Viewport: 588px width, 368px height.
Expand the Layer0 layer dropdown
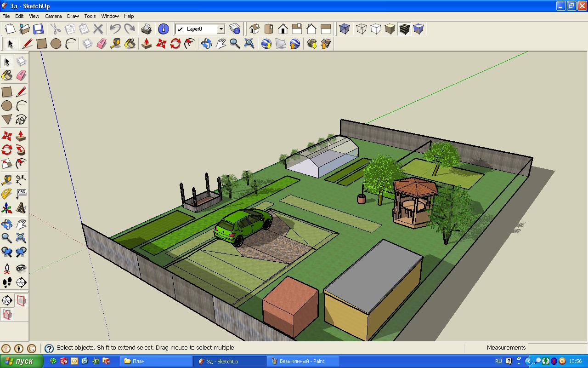(221, 29)
